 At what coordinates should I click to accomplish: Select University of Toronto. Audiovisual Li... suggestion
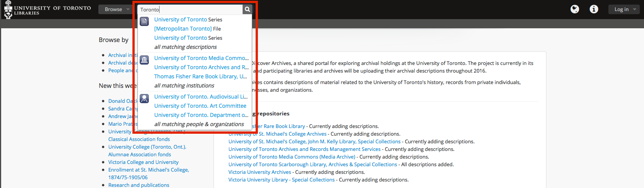tap(201, 97)
